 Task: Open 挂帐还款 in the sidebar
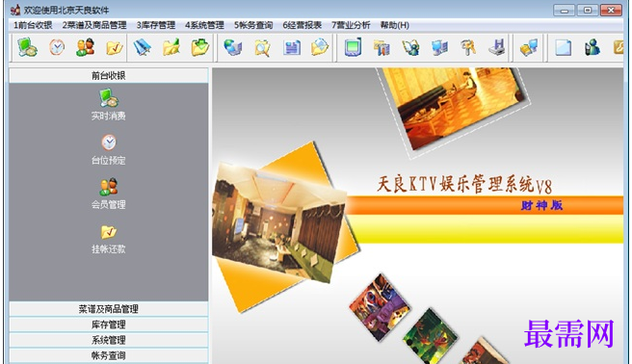(x=109, y=239)
